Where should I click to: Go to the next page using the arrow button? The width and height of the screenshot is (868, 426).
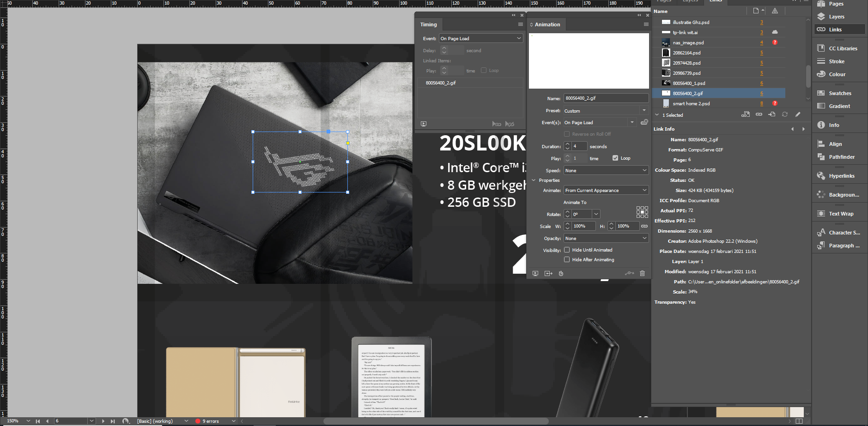point(103,421)
